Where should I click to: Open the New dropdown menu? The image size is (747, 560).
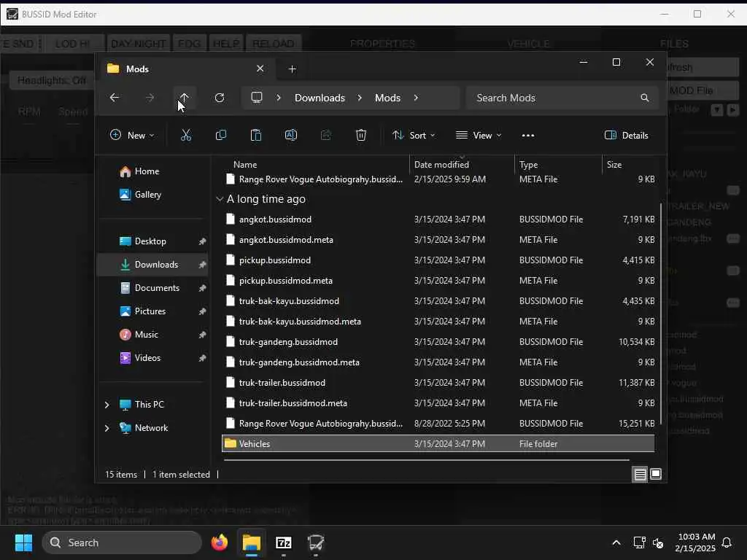click(132, 135)
